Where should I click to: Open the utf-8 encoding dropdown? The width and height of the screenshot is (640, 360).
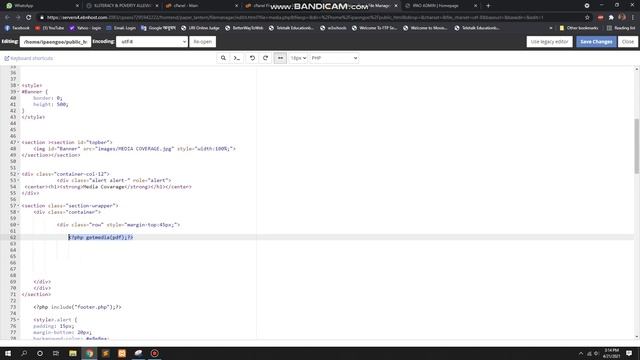click(x=152, y=42)
